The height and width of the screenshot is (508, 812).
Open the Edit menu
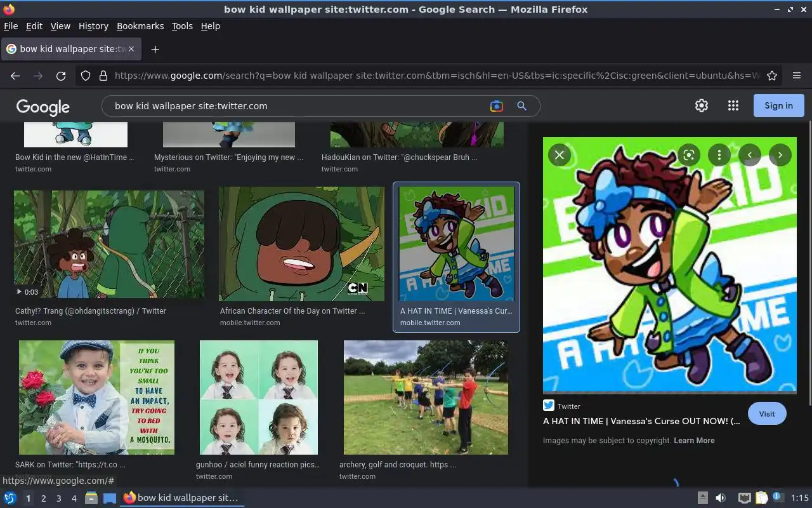34,26
